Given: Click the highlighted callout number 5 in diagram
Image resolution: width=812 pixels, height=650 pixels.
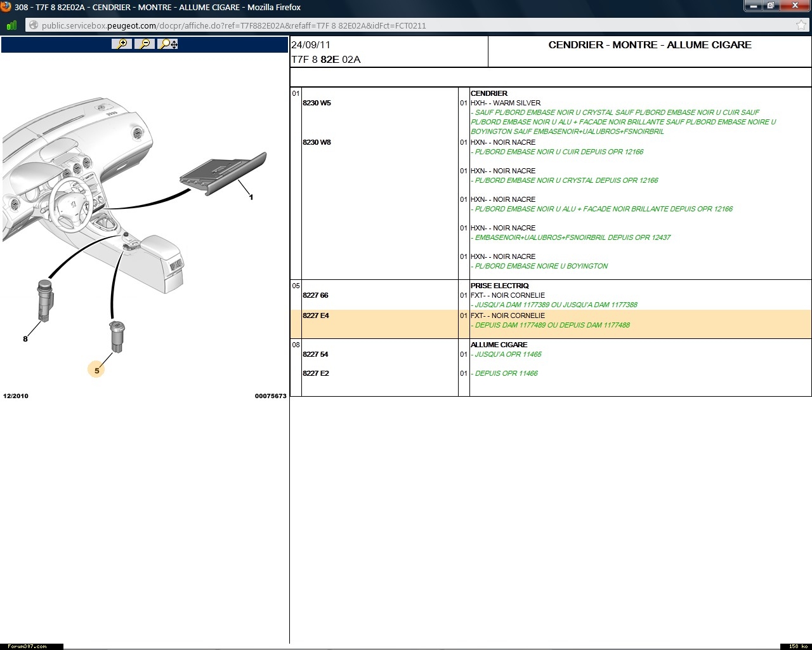Looking at the screenshot, I should point(96,371).
